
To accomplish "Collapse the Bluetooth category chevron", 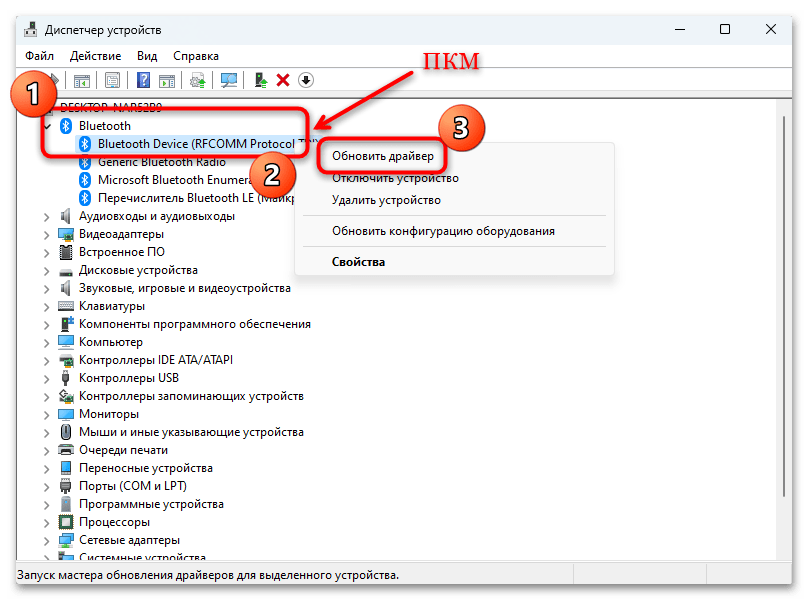I will pyautogui.click(x=47, y=126).
